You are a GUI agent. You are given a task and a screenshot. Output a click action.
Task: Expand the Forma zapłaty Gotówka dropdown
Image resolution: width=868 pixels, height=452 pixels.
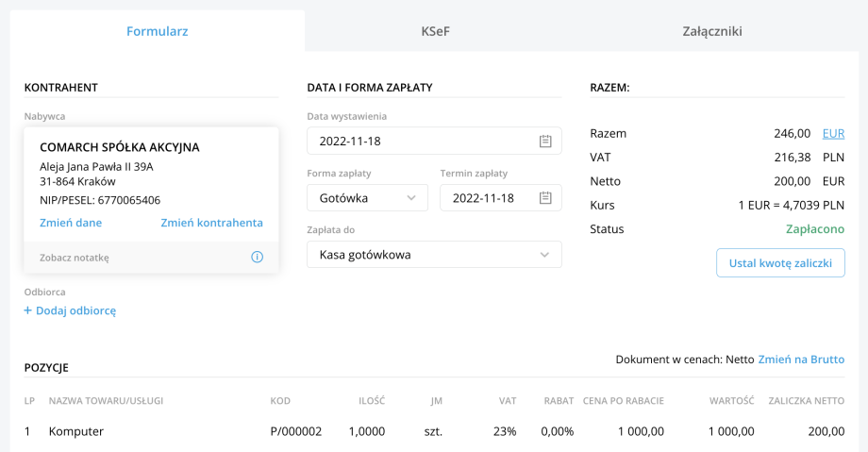[x=410, y=198]
